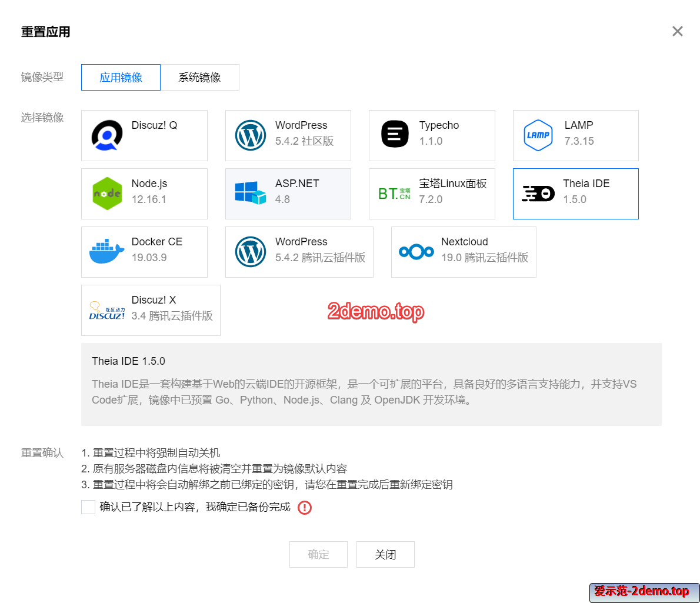Screen dimensions: 700x603
Task: Click the Theia IDE logo icon
Action: [538, 194]
